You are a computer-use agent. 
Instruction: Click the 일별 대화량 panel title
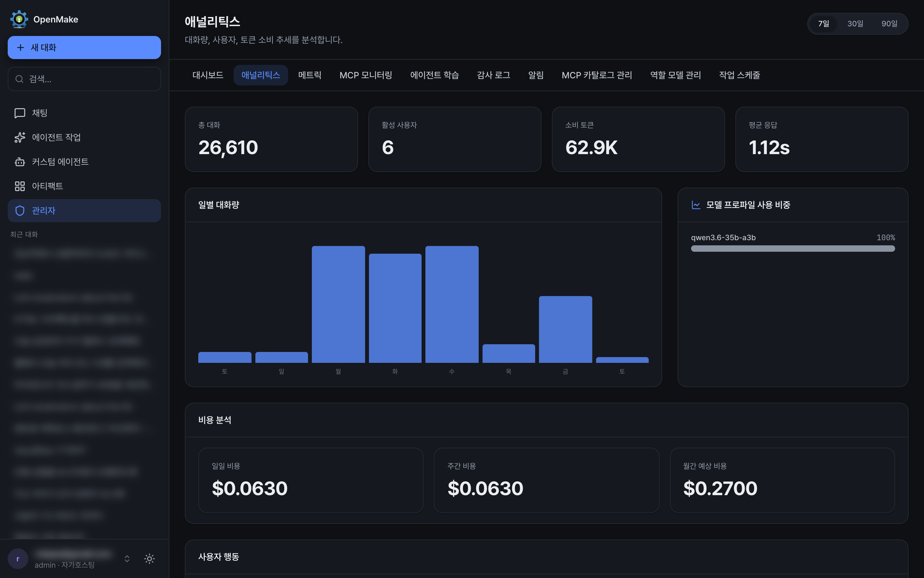pos(219,205)
